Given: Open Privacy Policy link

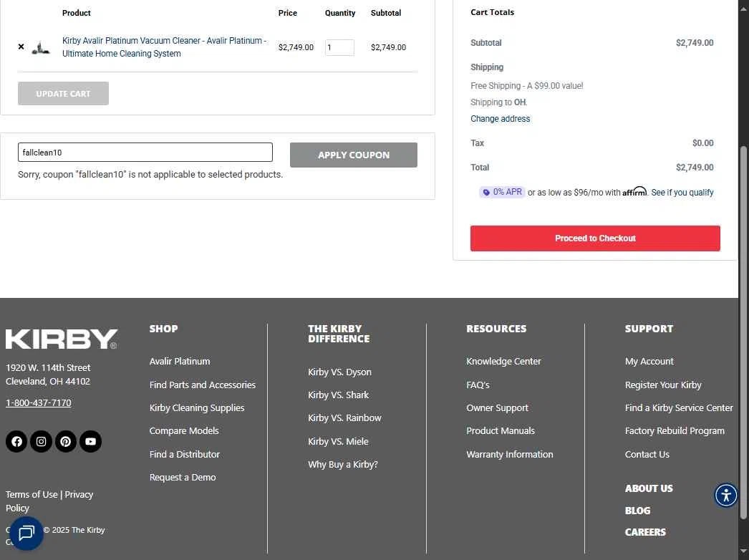Looking at the screenshot, I should (x=49, y=501).
